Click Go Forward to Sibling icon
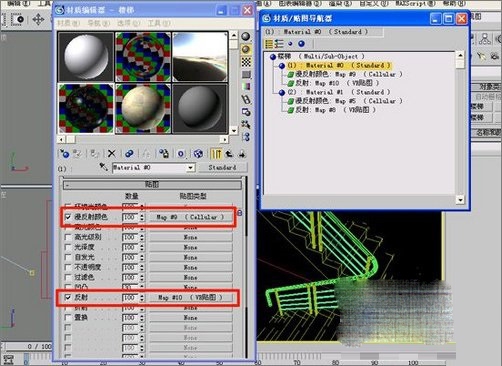The height and width of the screenshot is (366, 502). click(x=242, y=154)
